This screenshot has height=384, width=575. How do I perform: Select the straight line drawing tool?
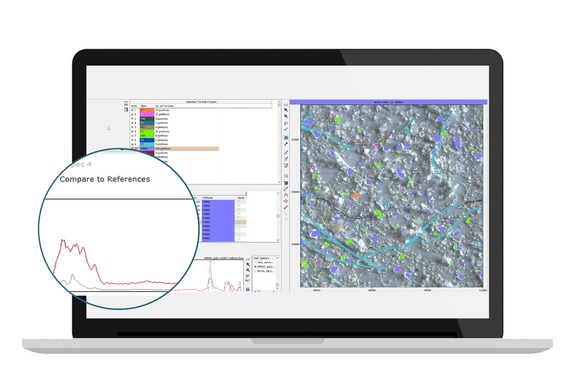[x=286, y=189]
